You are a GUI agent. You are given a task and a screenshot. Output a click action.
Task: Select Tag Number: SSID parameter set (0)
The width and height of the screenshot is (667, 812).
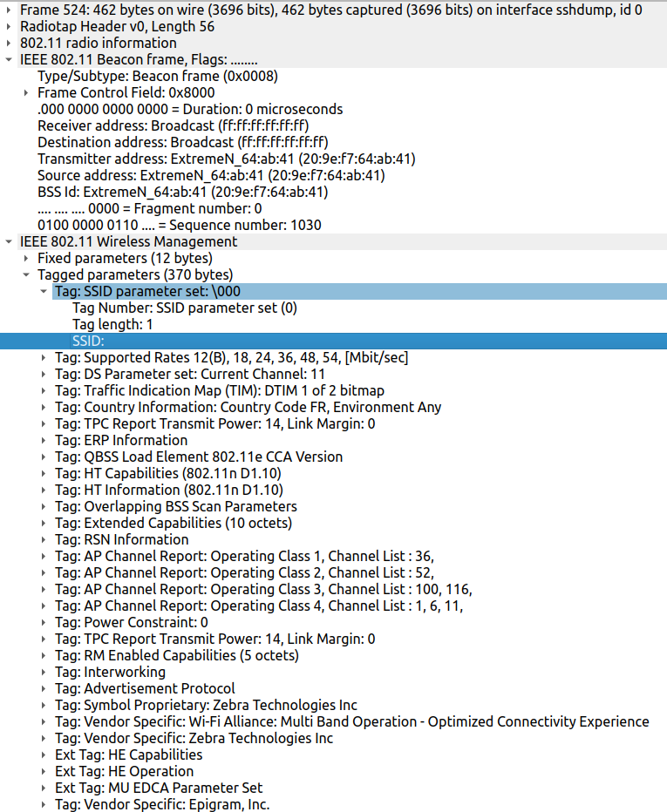tap(333, 308)
